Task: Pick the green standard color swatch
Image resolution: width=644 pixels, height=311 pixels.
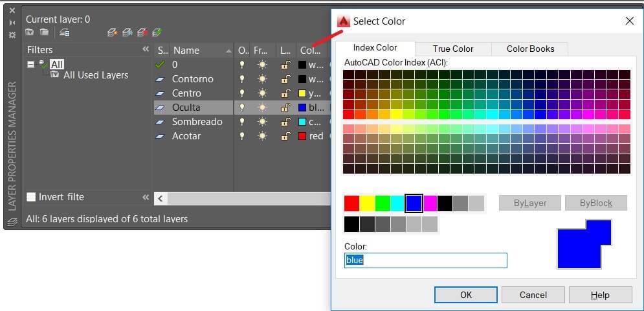Action: tap(383, 203)
